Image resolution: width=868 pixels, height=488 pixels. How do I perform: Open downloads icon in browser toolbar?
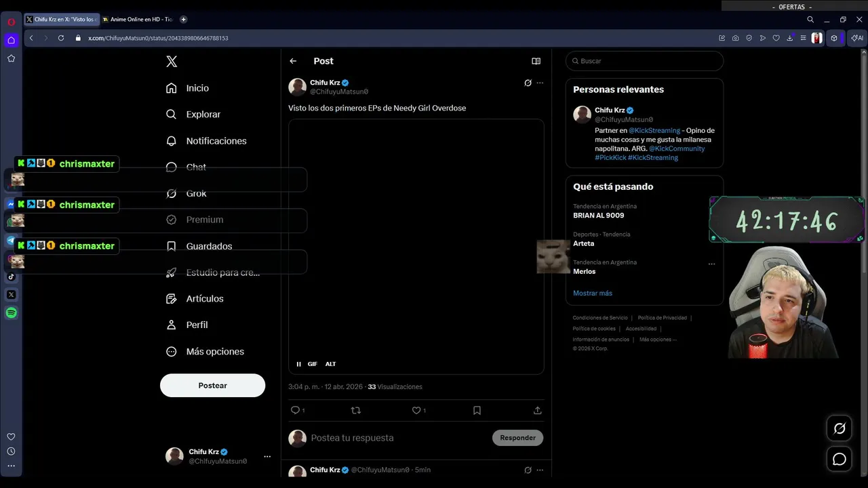click(789, 38)
